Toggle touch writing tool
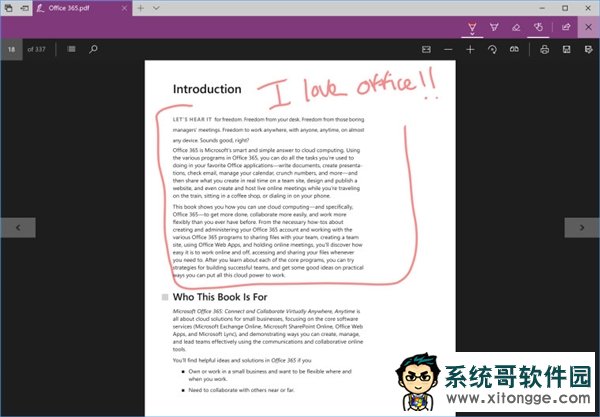This screenshot has height=417, width=600. coord(538,27)
